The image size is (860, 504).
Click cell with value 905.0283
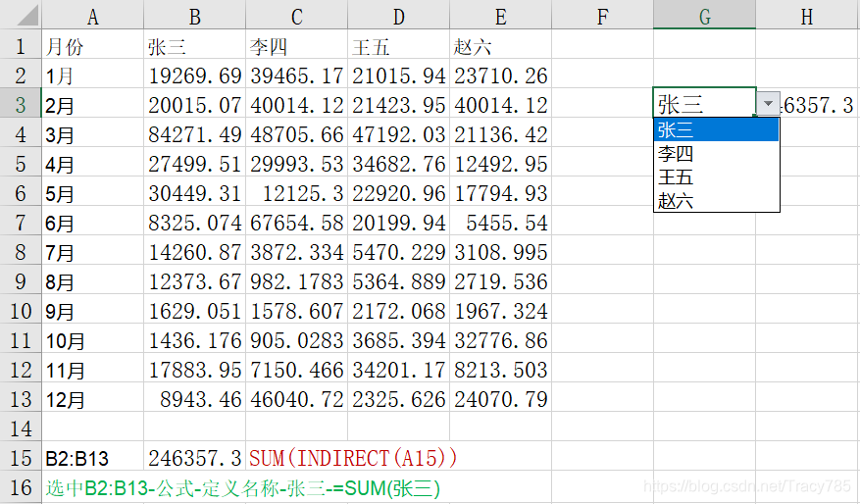[x=297, y=339]
